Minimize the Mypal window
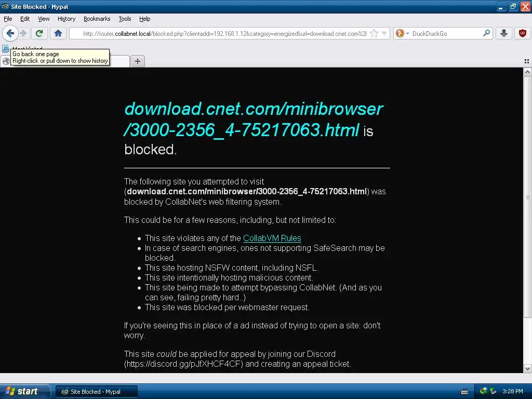Image resolution: width=532 pixels, height=399 pixels. tap(501, 6)
